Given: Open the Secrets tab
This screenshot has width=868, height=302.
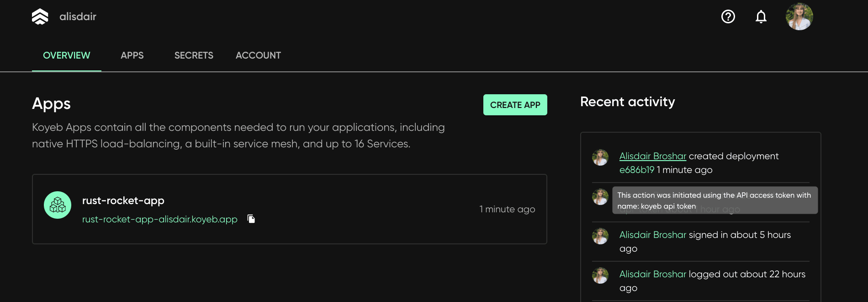Looking at the screenshot, I should 194,55.
